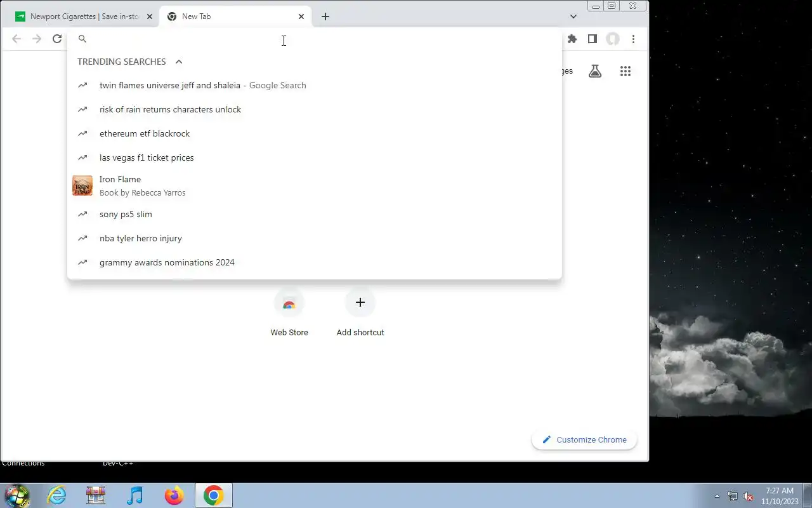The image size is (812, 508).
Task: Open the Web Store shortcut
Action: click(289, 313)
